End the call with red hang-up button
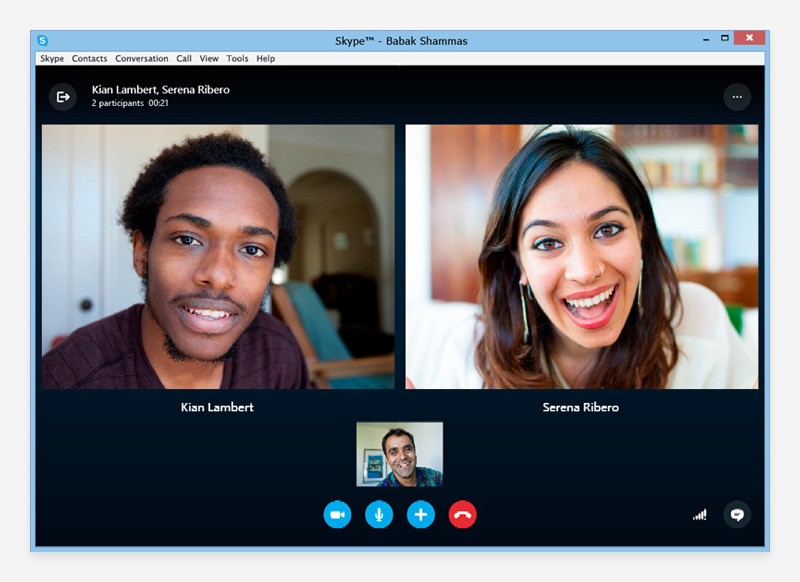800x582 pixels. (x=463, y=515)
